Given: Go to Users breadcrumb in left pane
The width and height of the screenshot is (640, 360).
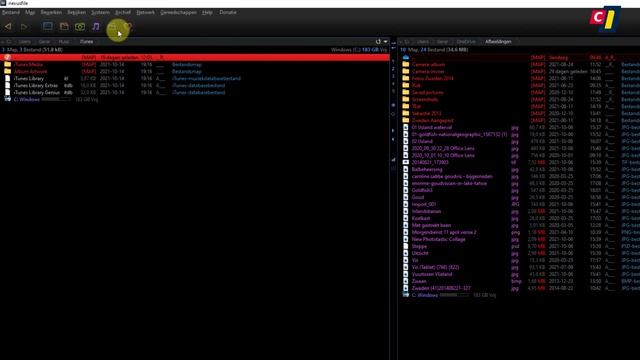Looking at the screenshot, I should [x=25, y=42].
